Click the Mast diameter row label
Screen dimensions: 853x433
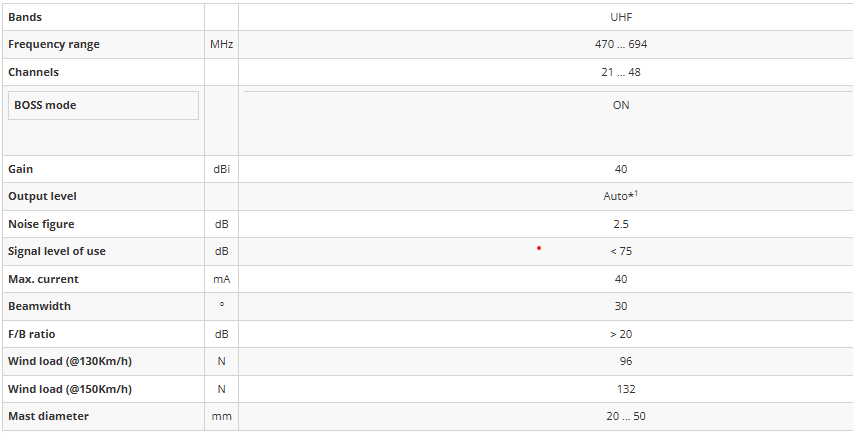[x=48, y=416]
